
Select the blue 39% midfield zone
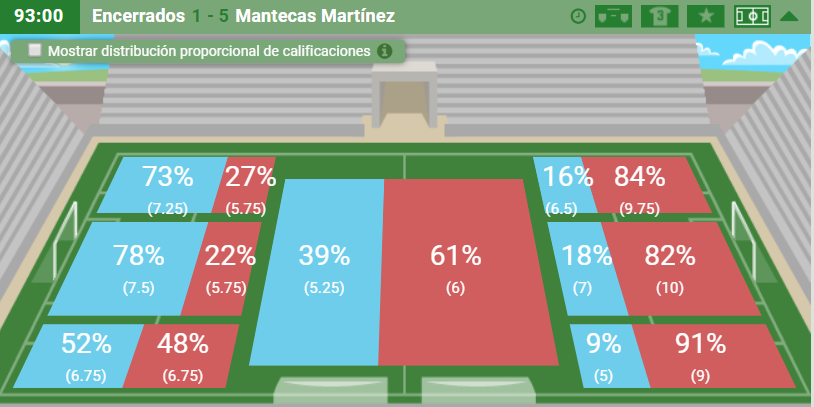coord(317,272)
